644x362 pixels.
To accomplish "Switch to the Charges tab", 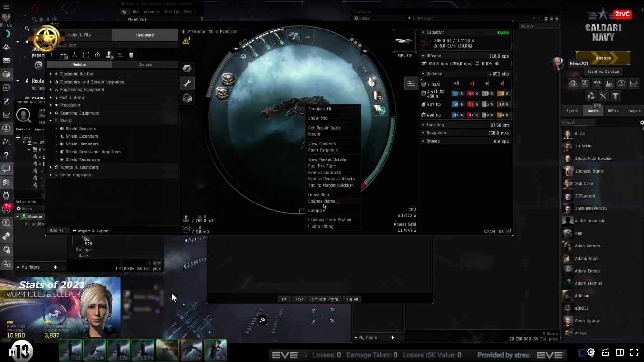I will (145, 64).
